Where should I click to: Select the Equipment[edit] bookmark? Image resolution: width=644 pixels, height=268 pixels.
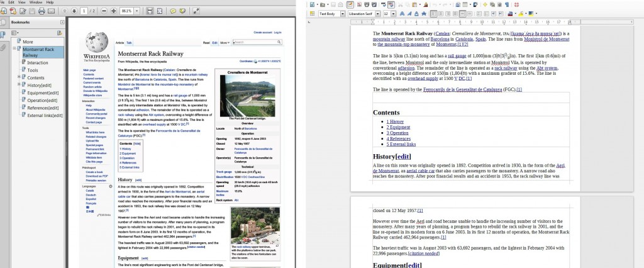(43, 92)
